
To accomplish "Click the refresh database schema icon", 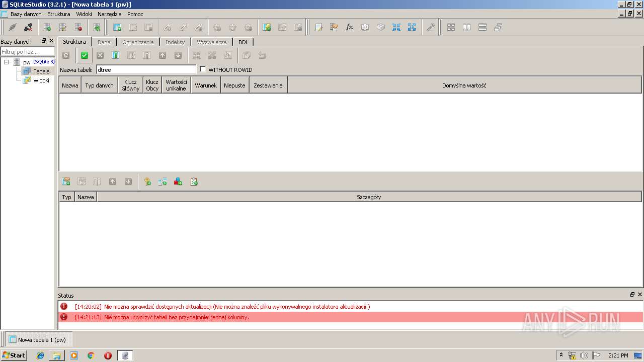I will click(97, 27).
